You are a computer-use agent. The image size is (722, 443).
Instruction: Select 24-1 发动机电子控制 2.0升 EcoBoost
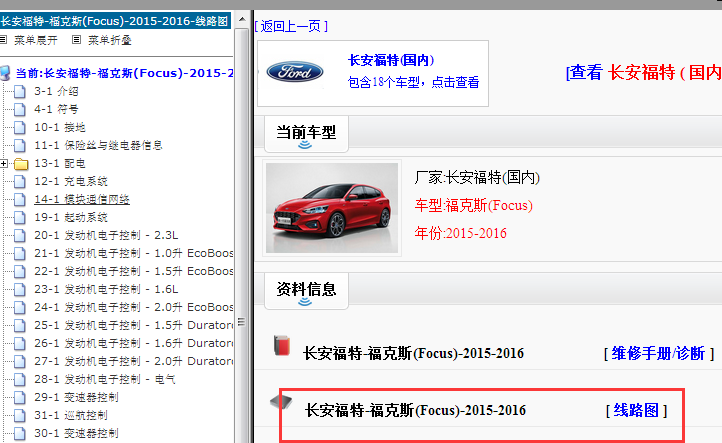tap(134, 307)
